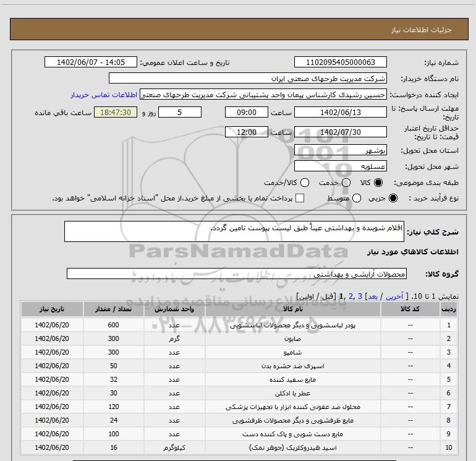Select the خدمت radio button
This screenshot has width=476, height=461.
click(x=346, y=183)
